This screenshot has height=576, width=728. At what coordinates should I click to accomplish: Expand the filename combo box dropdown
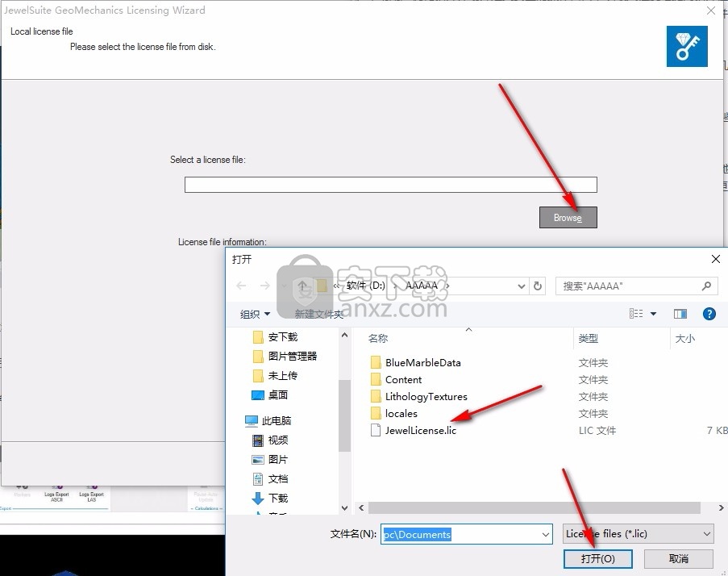coord(546,534)
